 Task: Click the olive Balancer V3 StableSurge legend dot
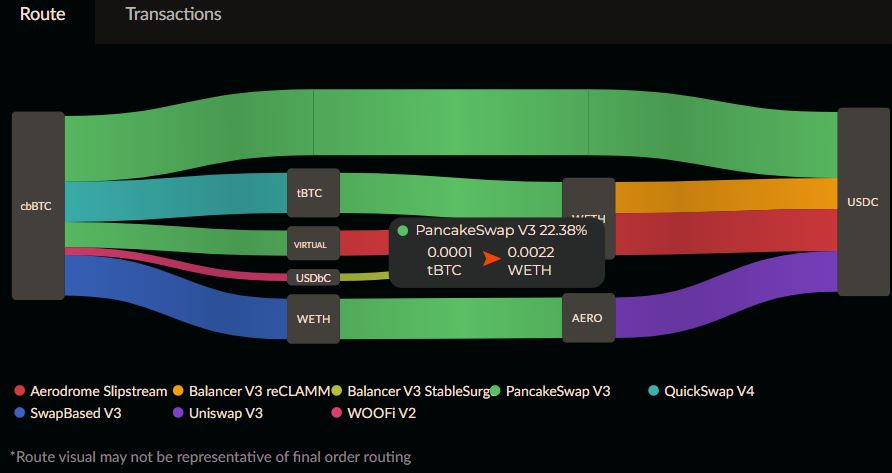(337, 391)
